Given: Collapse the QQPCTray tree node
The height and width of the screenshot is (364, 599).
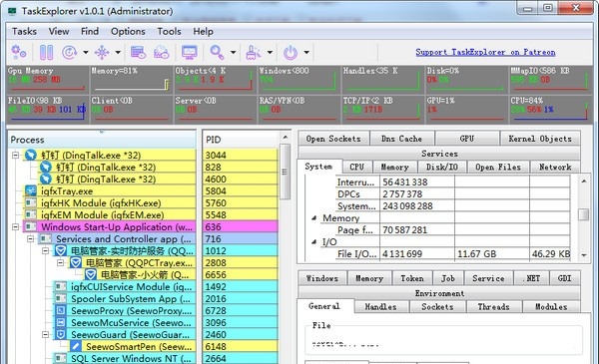Looking at the screenshot, I should coord(60,262).
